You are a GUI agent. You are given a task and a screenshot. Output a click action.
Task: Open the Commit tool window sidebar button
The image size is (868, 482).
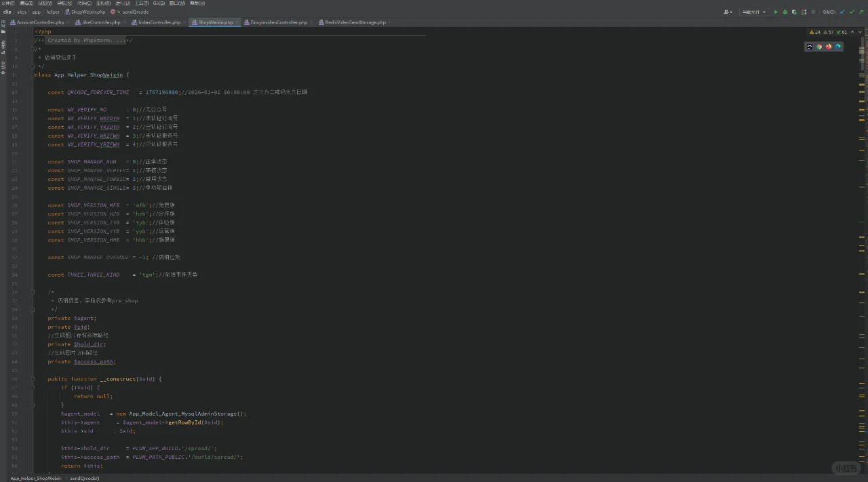point(3,66)
